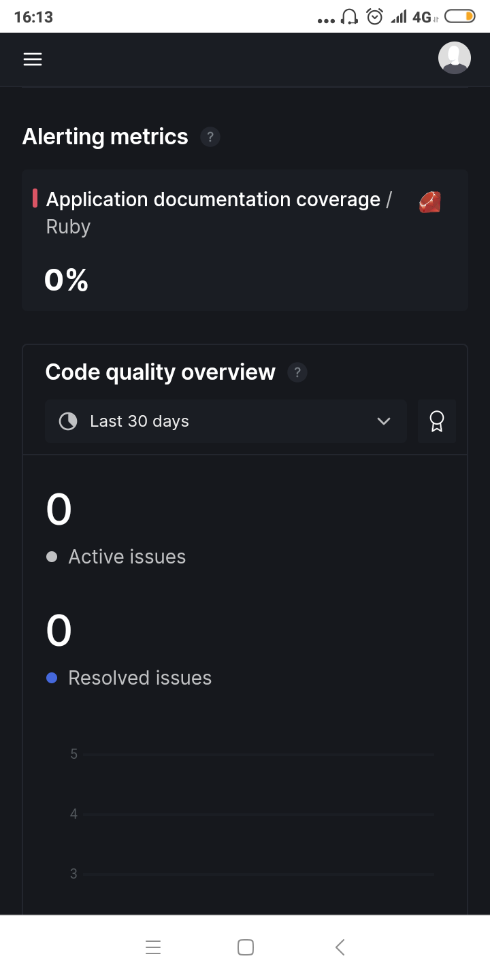Click the Ruby language label

point(68,227)
